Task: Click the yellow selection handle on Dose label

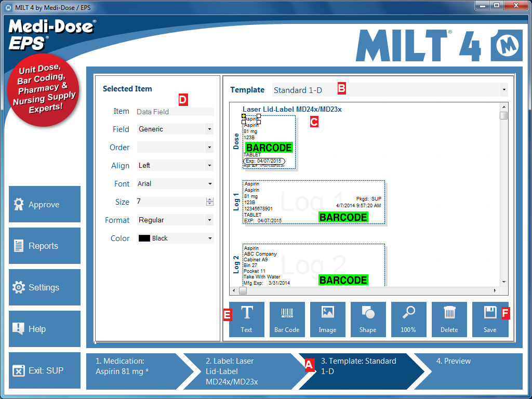Action: click(244, 116)
